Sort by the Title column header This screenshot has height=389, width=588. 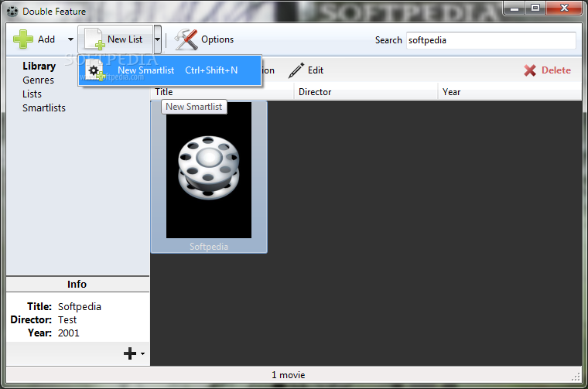[x=222, y=92]
